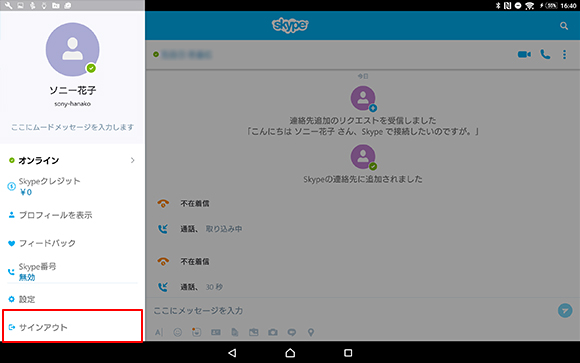Tap the incoming call icon beside 取り込み中

(163, 229)
